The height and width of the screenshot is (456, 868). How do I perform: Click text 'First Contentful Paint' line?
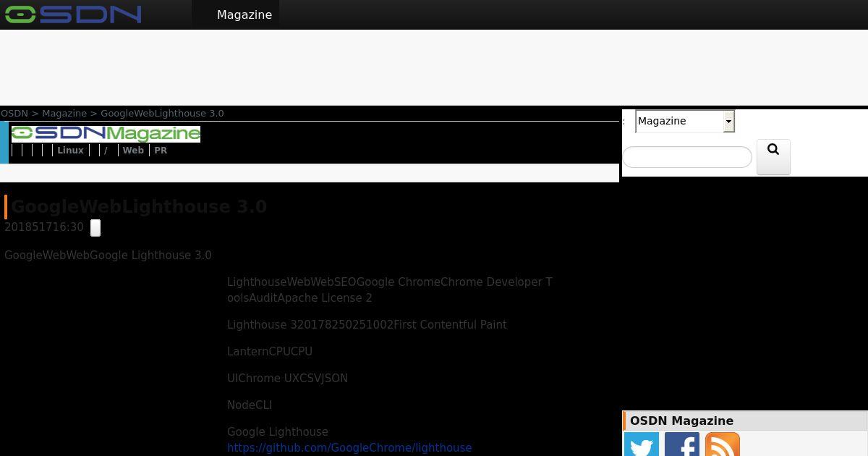[367, 325]
